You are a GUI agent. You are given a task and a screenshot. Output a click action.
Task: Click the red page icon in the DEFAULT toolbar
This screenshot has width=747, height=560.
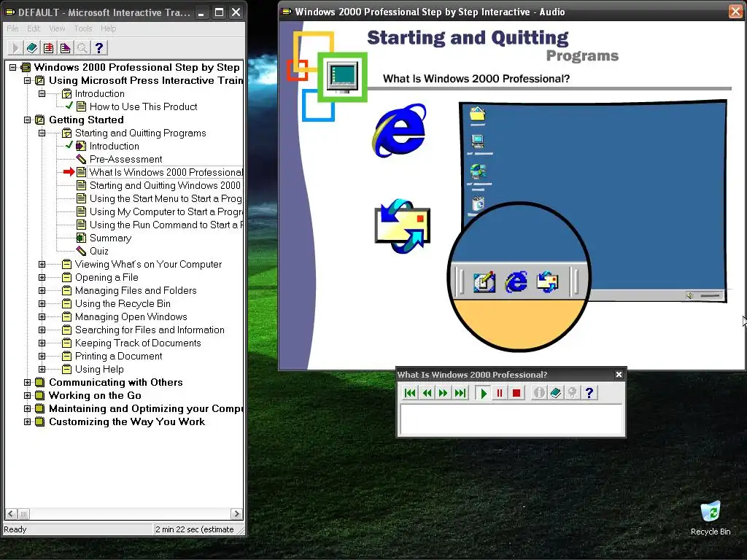coord(49,47)
